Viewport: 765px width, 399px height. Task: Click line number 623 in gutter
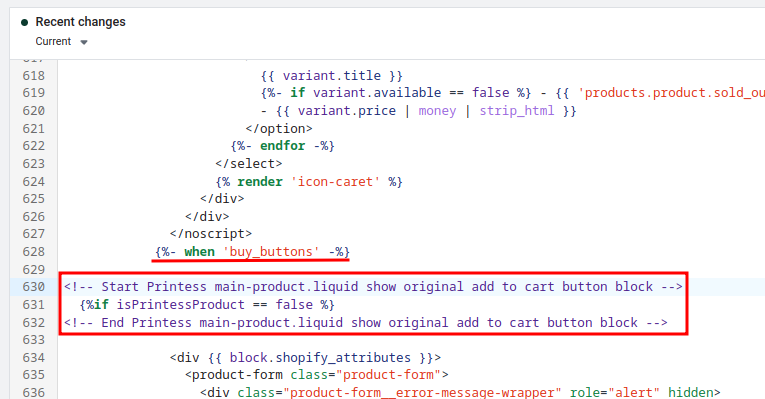pyautogui.click(x=34, y=163)
